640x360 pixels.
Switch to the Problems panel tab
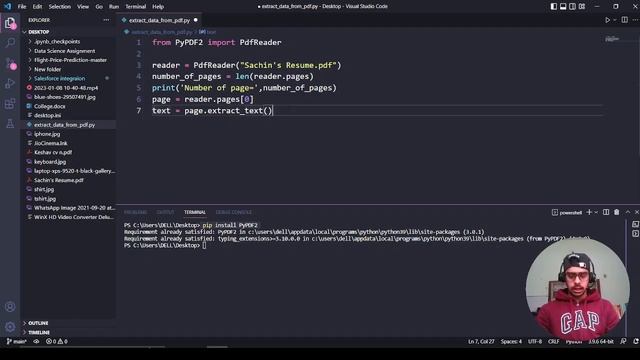click(135, 212)
